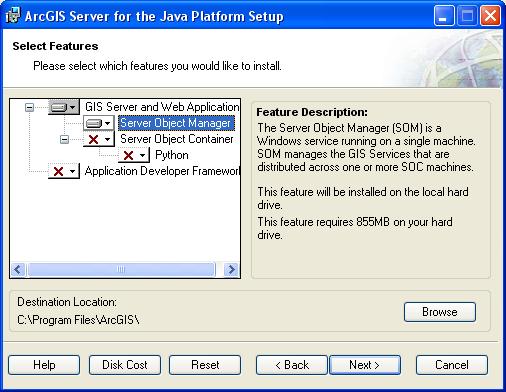Open install state dropdown for Server Object Container
This screenshot has height=392, width=506.
(99, 139)
